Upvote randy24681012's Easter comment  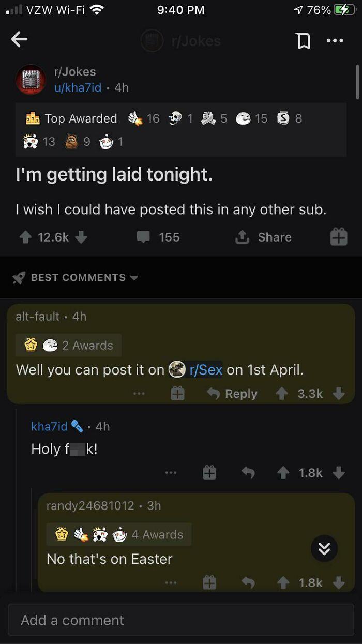pyautogui.click(x=283, y=582)
